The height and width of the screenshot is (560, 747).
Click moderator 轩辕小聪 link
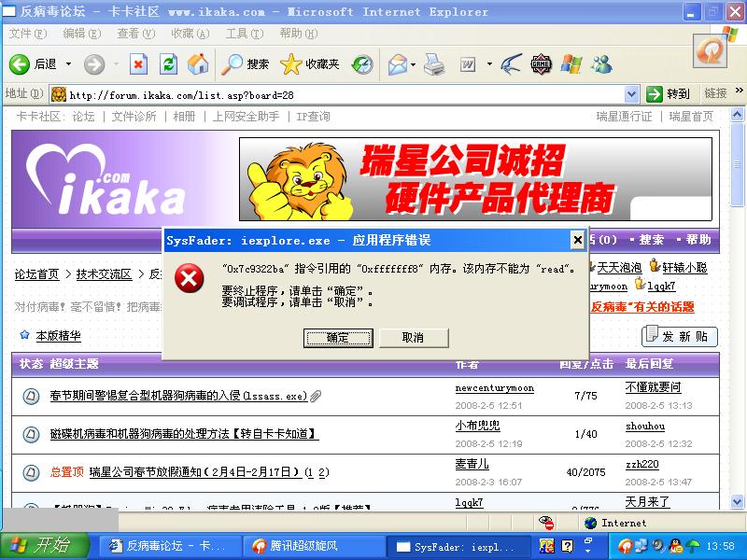(x=684, y=268)
